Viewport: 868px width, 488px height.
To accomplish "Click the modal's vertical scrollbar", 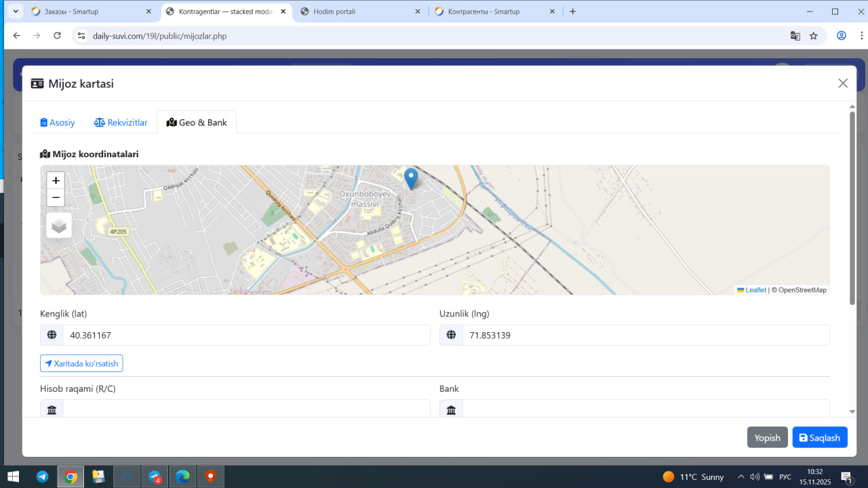I will [852, 203].
